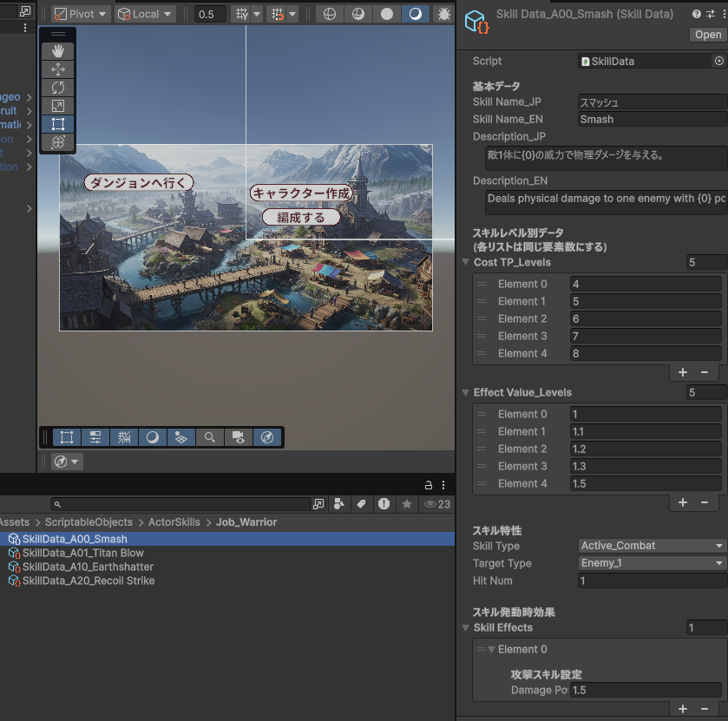728x721 pixels.
Task: Click the magnifier search overlay icon
Action: pos(209,437)
